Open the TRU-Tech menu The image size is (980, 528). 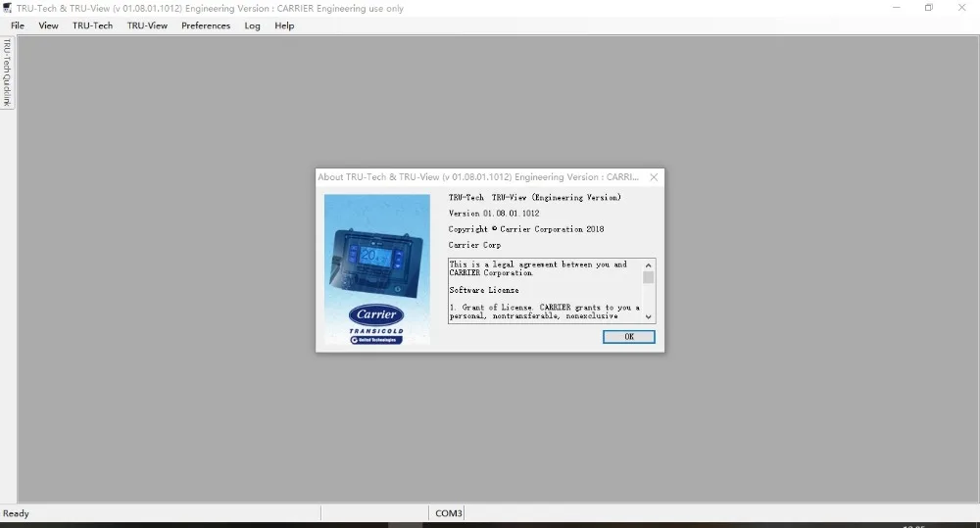(92, 25)
